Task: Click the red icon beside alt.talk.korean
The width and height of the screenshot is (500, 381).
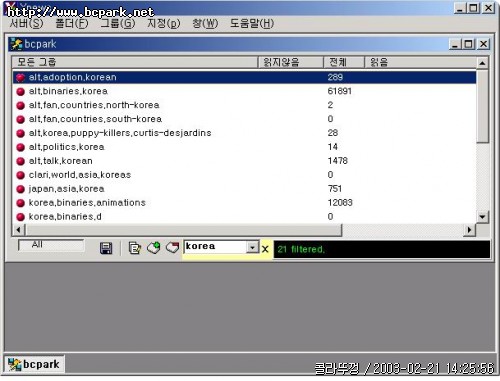Action: (x=21, y=161)
